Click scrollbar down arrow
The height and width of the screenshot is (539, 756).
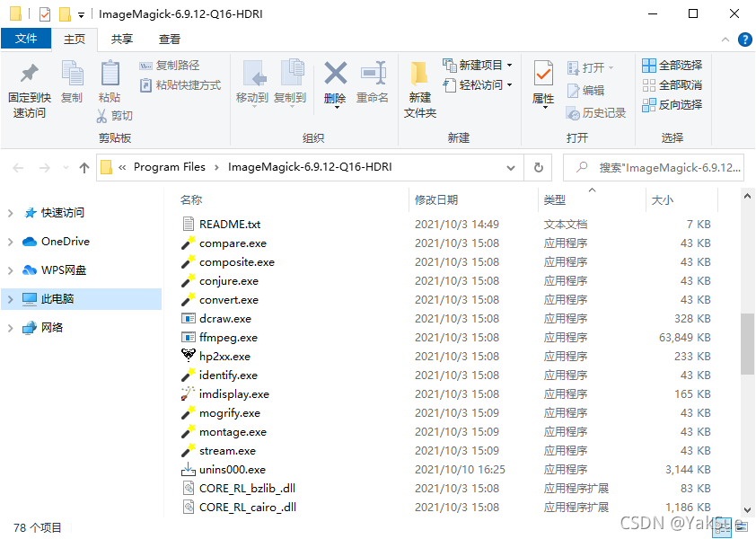747,509
